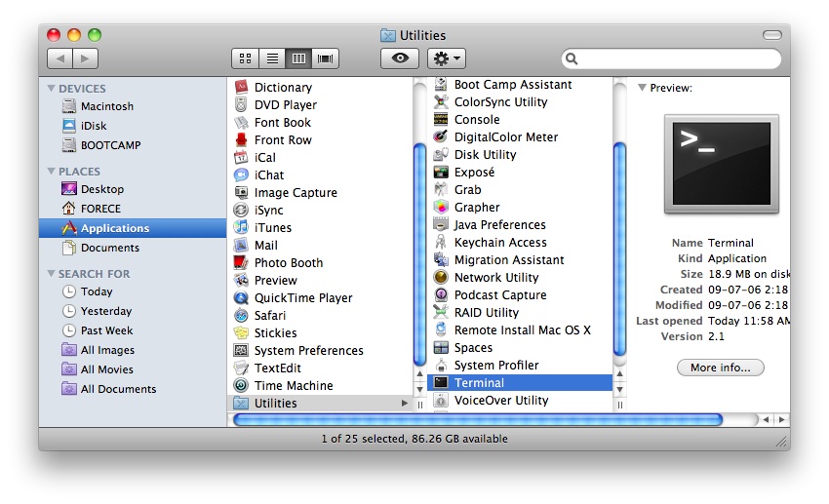Select the iCal app icon
This screenshot has width=829, height=504.
[241, 157]
